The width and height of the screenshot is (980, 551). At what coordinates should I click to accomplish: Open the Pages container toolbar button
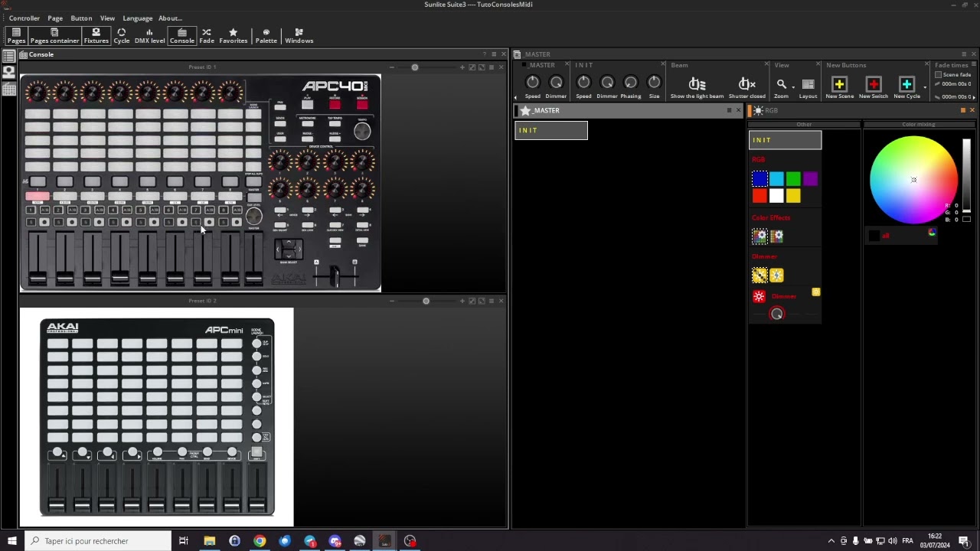coord(54,35)
